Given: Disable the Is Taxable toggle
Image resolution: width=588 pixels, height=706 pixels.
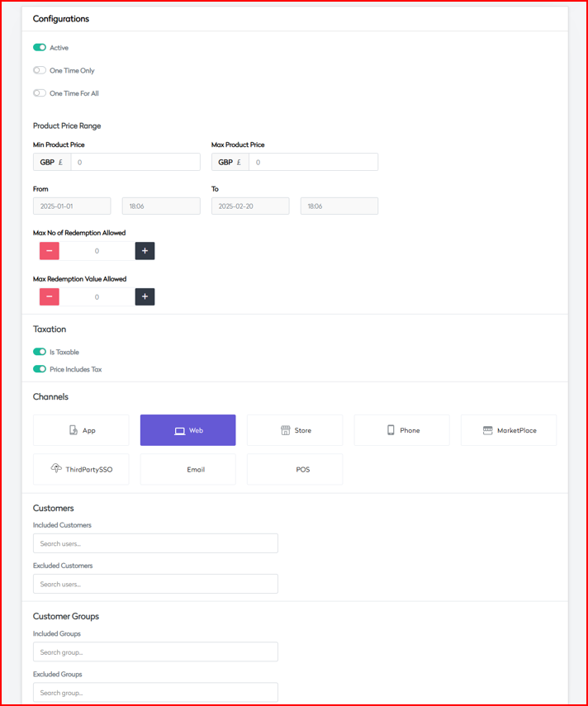Looking at the screenshot, I should click(x=40, y=352).
